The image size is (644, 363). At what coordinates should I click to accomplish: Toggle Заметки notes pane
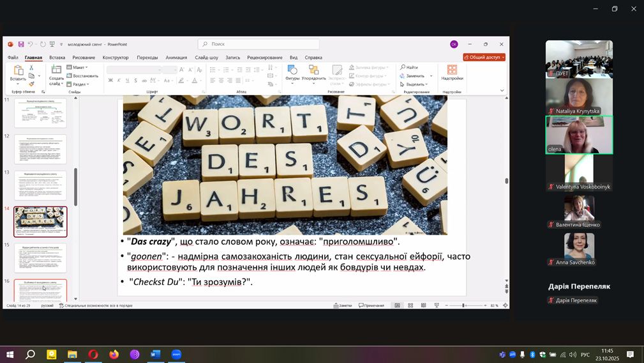[342, 305]
